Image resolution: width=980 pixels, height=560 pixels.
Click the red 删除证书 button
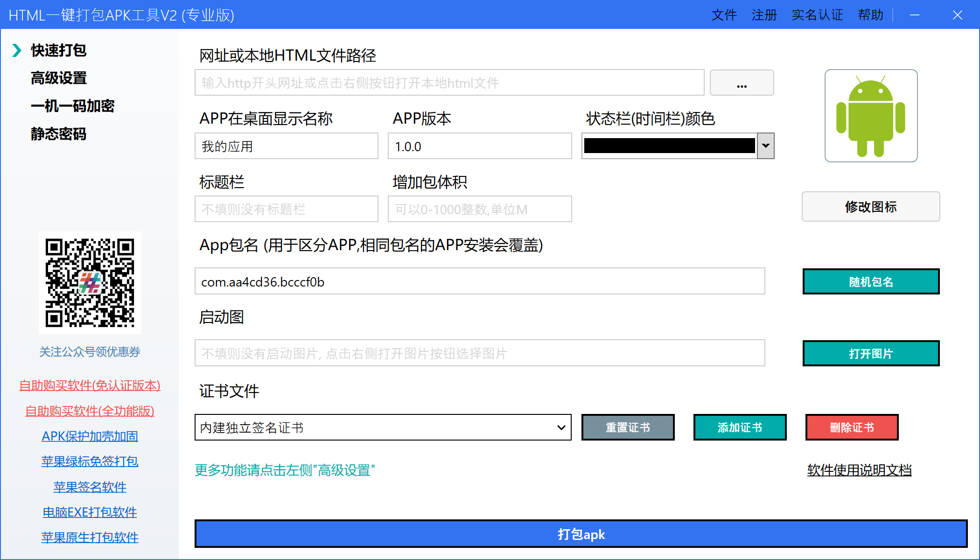[x=852, y=427]
